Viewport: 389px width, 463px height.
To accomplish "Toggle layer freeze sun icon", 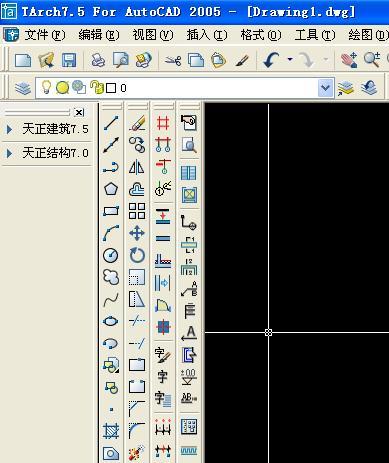I will click(62, 88).
